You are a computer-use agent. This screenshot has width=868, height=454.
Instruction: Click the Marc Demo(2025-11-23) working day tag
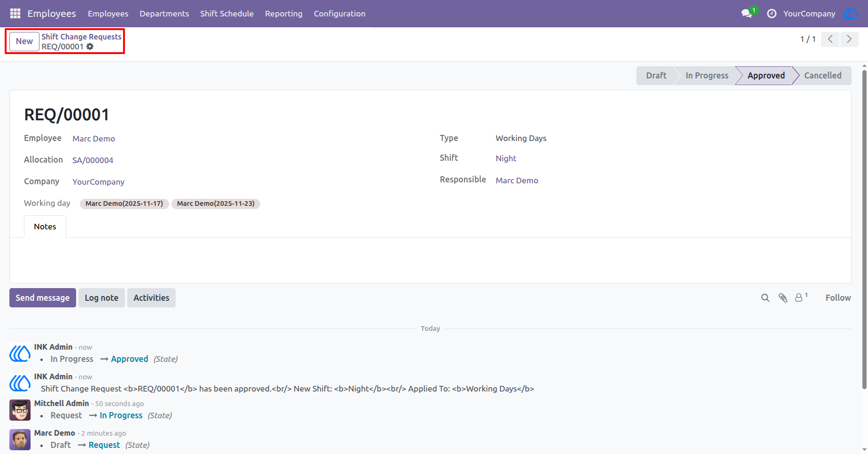[x=216, y=204]
